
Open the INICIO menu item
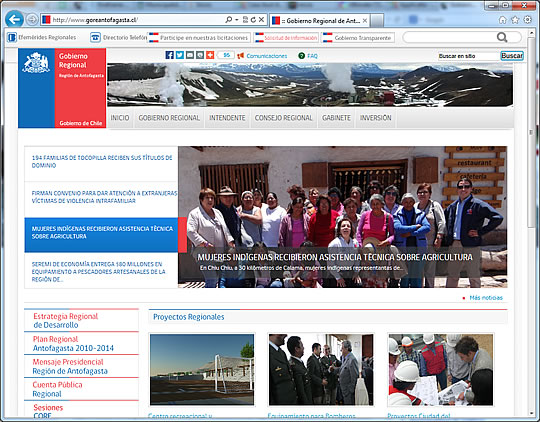(120, 118)
